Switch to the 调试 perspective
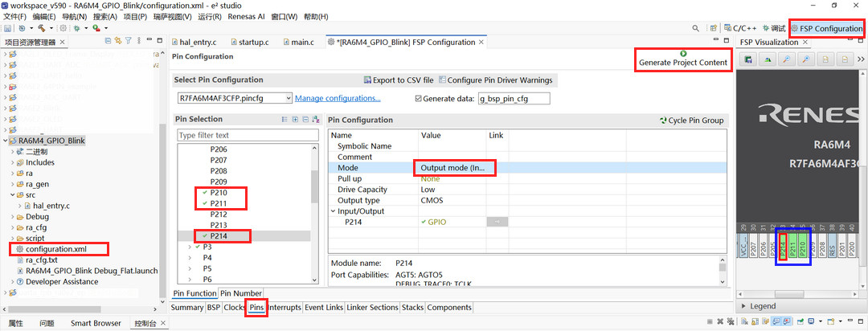Viewport: 868px width, 331px height. pos(774,28)
